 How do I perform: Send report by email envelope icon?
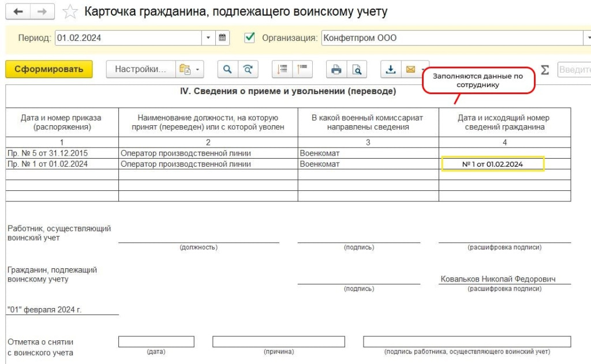(x=411, y=69)
